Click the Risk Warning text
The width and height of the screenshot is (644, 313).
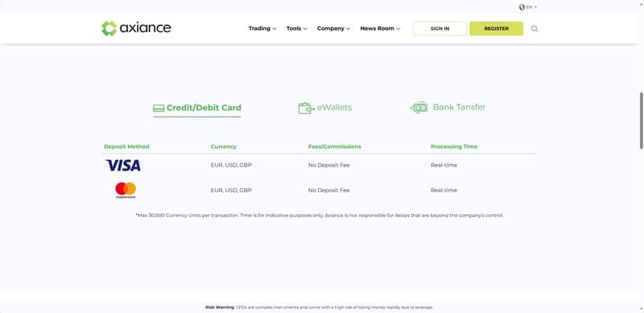[x=319, y=307]
